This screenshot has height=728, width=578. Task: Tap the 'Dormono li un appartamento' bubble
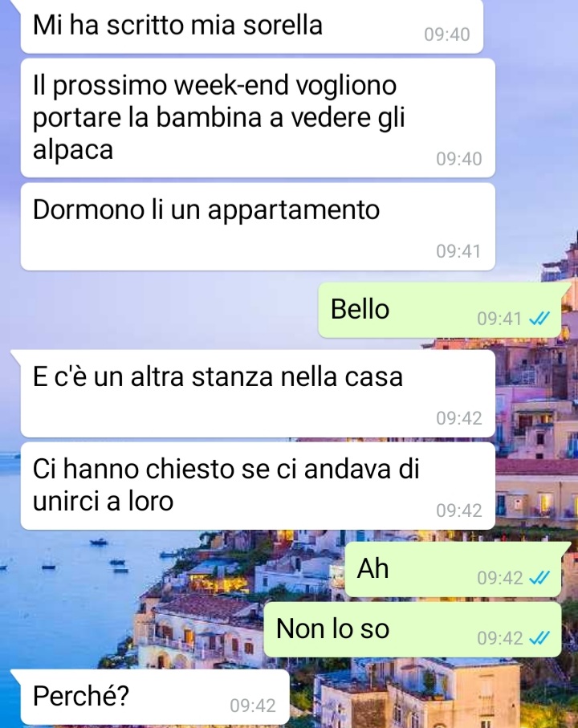coord(258,226)
